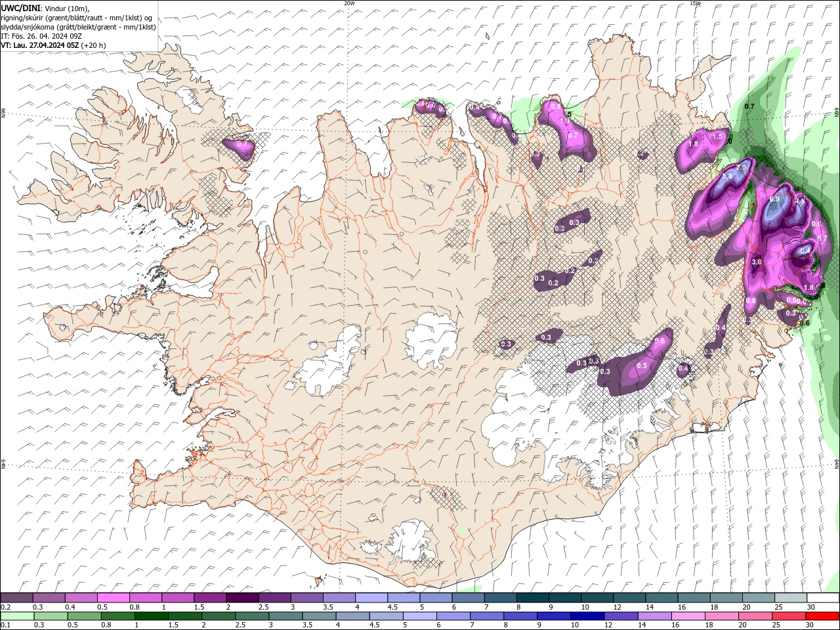840x630 pixels.
Task: Select the light periwinkle swatch labeled 4 in snow scale
Action: click(x=371, y=598)
